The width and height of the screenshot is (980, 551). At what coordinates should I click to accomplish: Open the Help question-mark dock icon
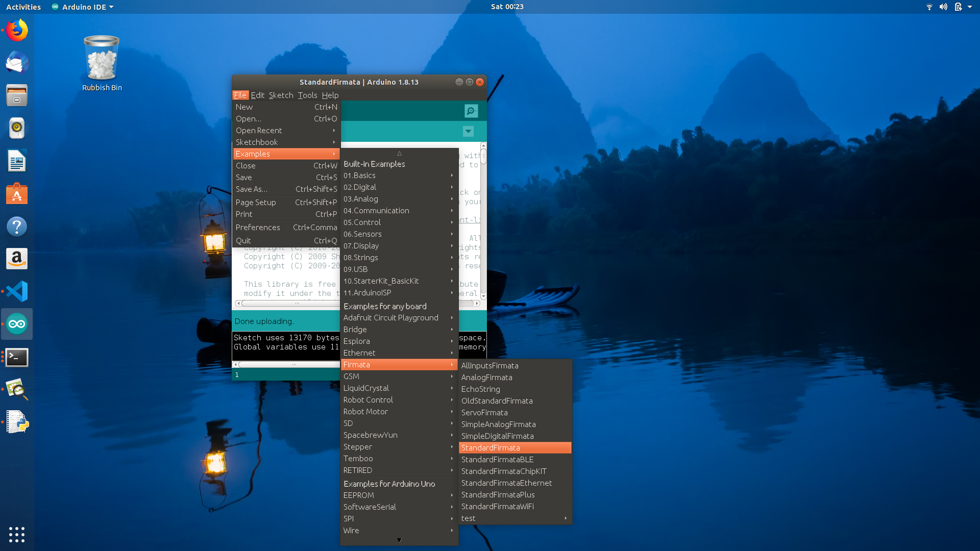click(17, 226)
